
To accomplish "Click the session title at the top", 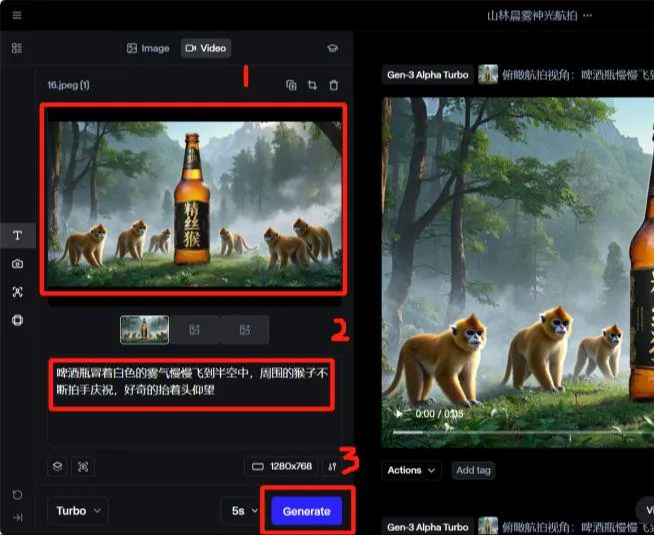I will coord(532,15).
